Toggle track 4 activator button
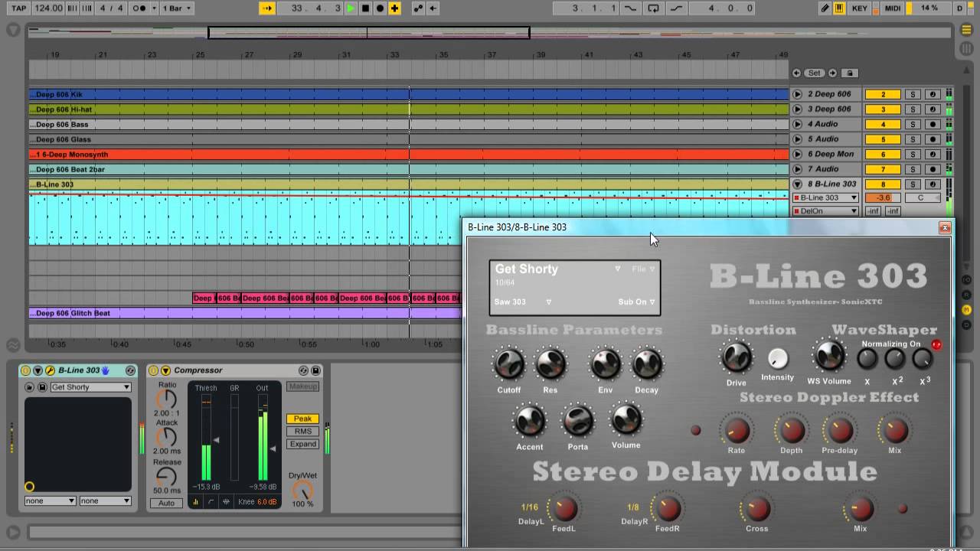This screenshot has height=551, width=980. pos(883,124)
